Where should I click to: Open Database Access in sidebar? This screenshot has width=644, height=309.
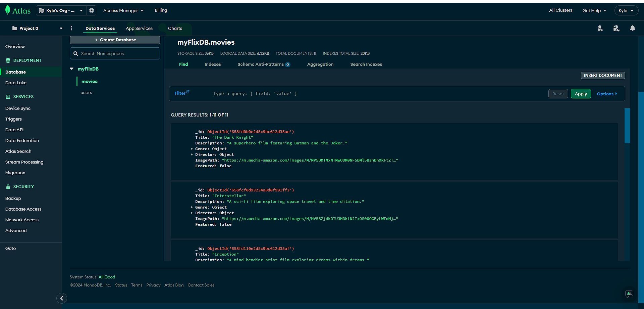click(x=23, y=209)
